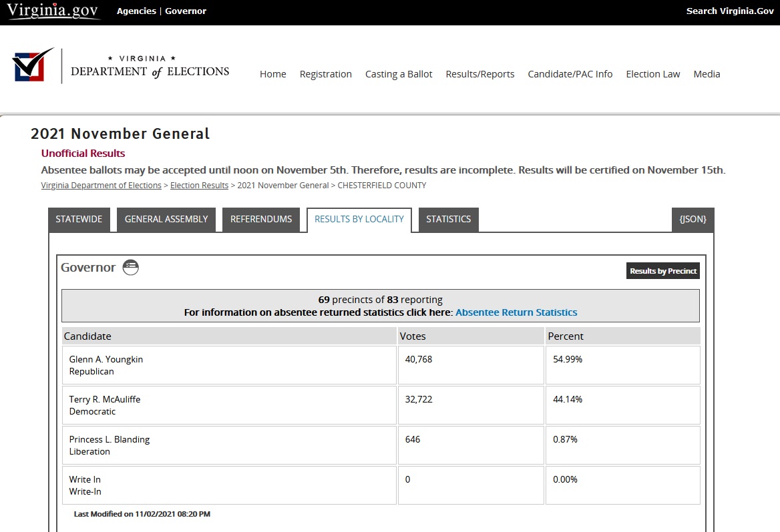Open the {JSON} tab
780x532 pixels.
[x=693, y=219]
